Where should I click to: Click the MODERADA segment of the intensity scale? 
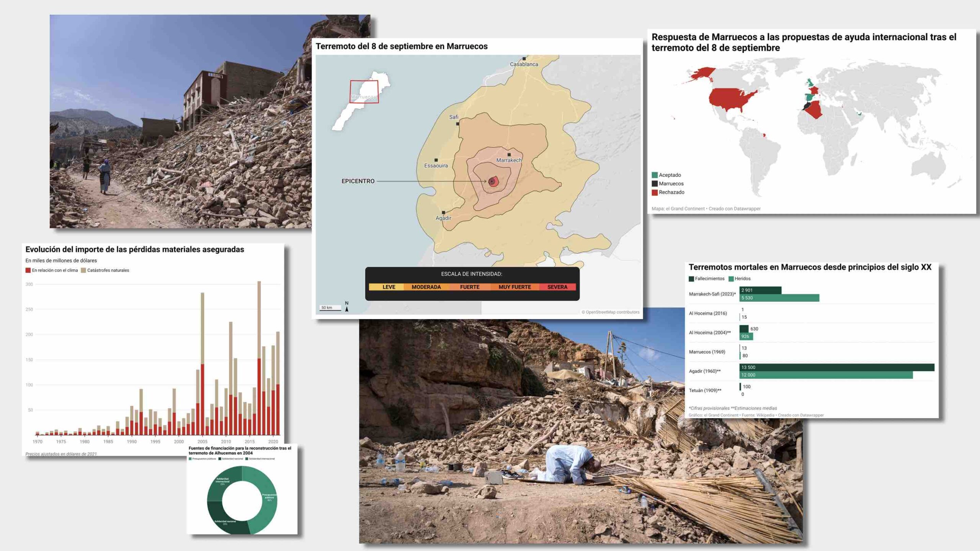(426, 287)
